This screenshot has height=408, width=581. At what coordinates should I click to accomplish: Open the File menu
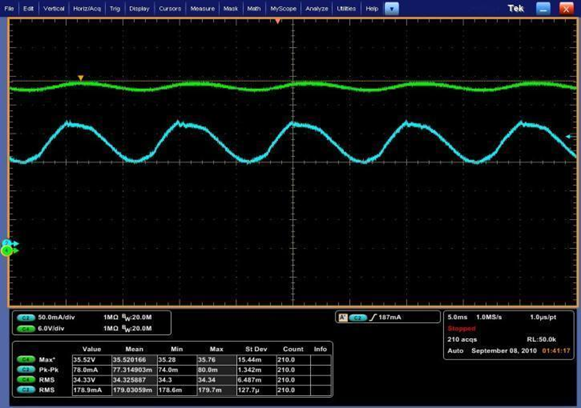click(x=9, y=9)
